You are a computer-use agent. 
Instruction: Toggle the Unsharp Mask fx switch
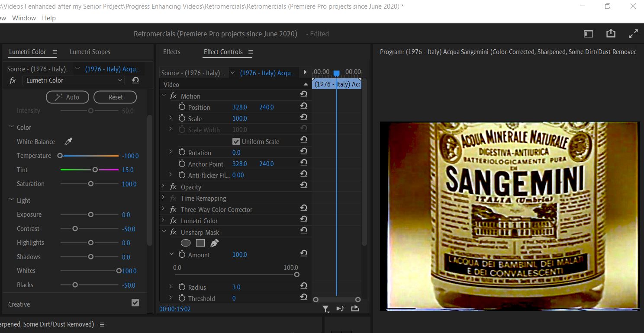173,232
